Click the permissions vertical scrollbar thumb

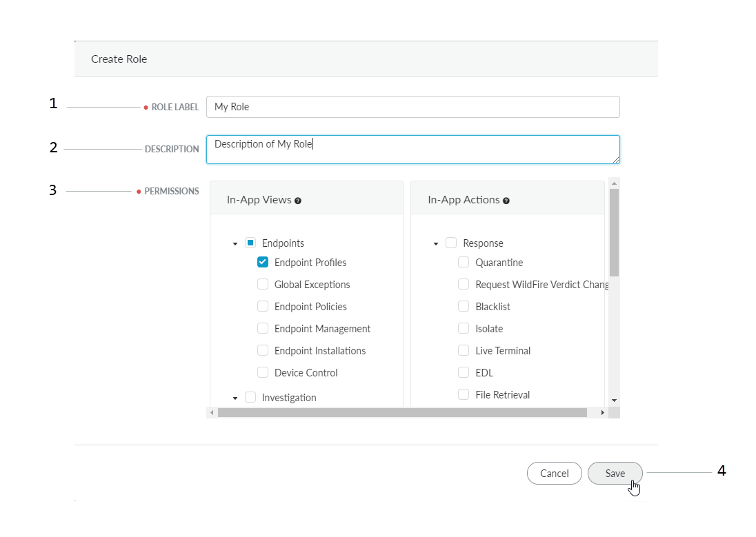tap(614, 231)
